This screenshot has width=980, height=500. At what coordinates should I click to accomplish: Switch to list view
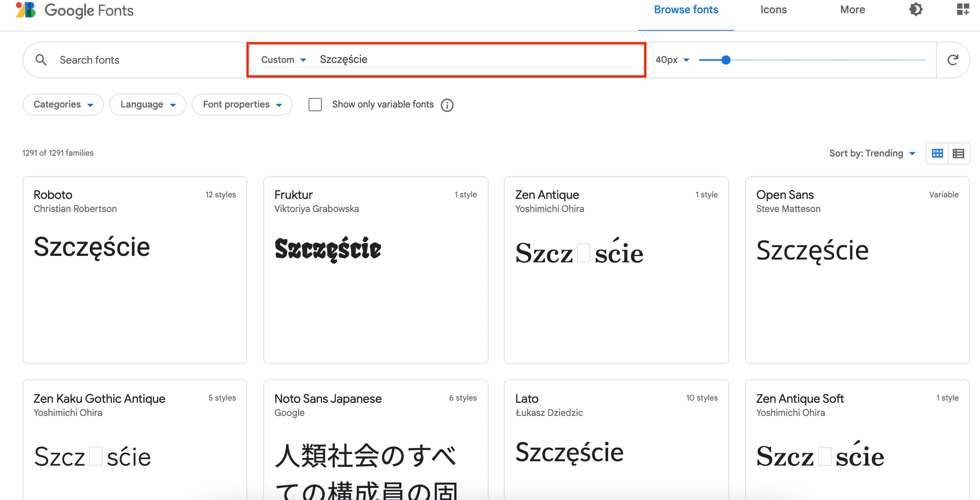[x=959, y=153]
